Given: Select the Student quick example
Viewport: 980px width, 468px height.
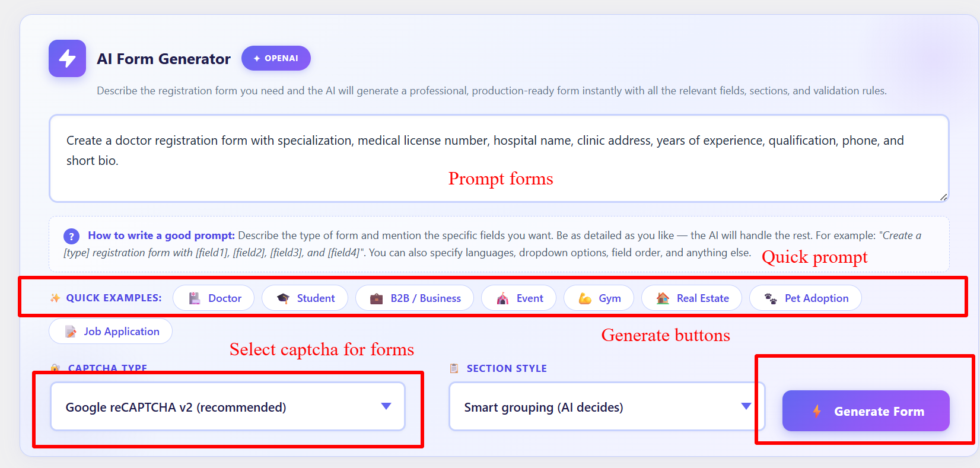Looking at the screenshot, I should (x=305, y=298).
